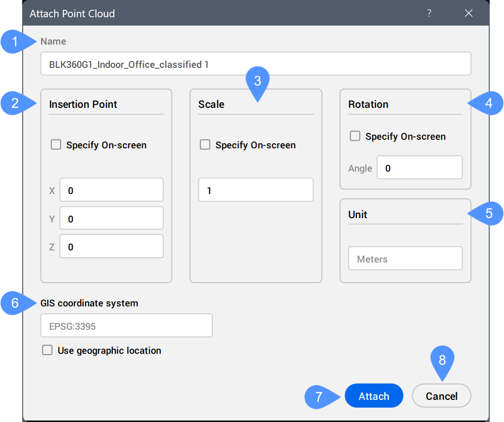Click the Scale value field

click(x=256, y=190)
